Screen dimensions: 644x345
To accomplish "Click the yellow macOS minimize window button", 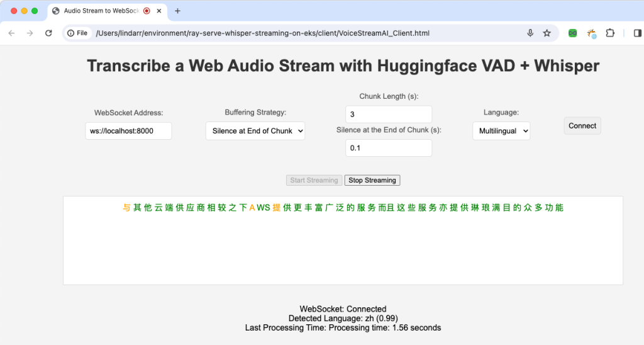I will point(25,11).
